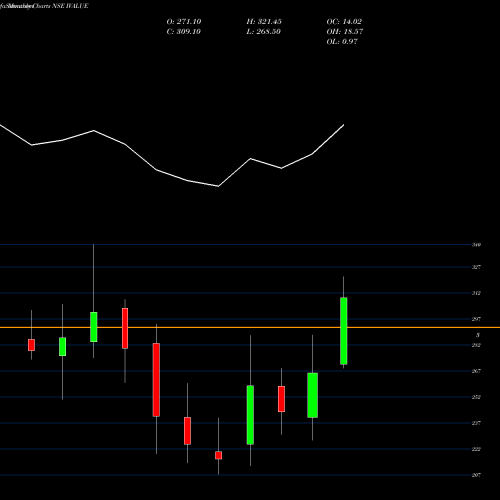
Task: Click the tallest red candlestick body
Action: click(156, 380)
